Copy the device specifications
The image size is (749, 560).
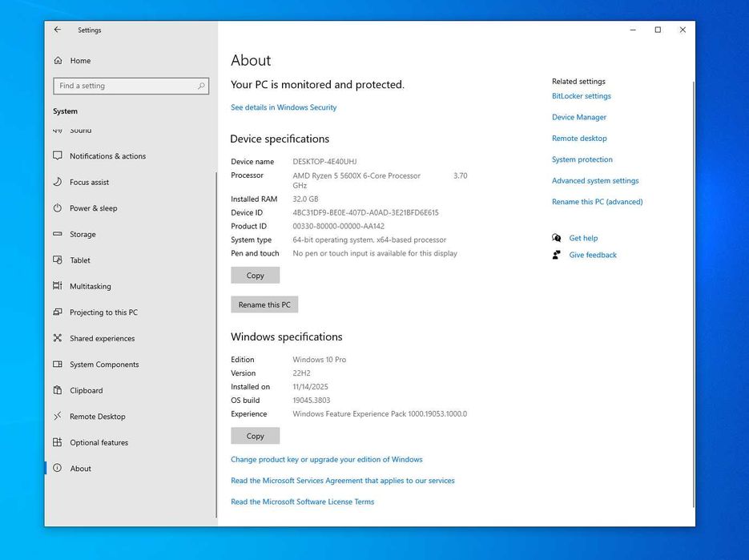[x=255, y=276]
